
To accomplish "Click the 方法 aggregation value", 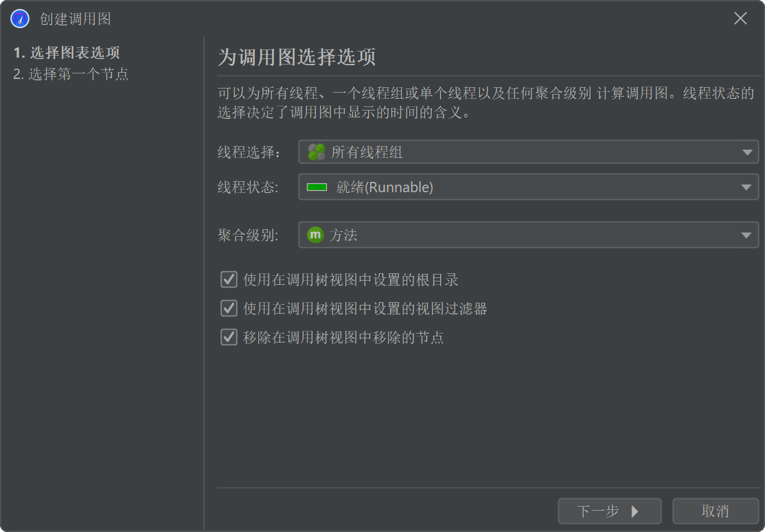I will 344,235.
